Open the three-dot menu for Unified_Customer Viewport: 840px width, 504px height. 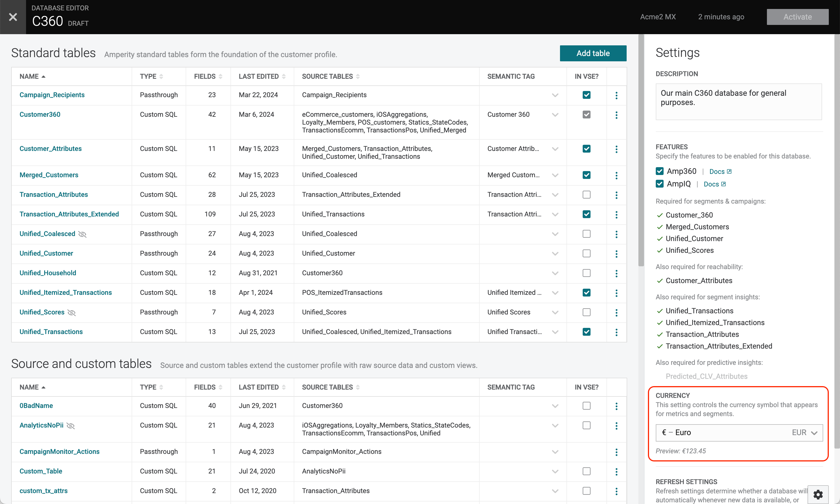[x=616, y=254]
